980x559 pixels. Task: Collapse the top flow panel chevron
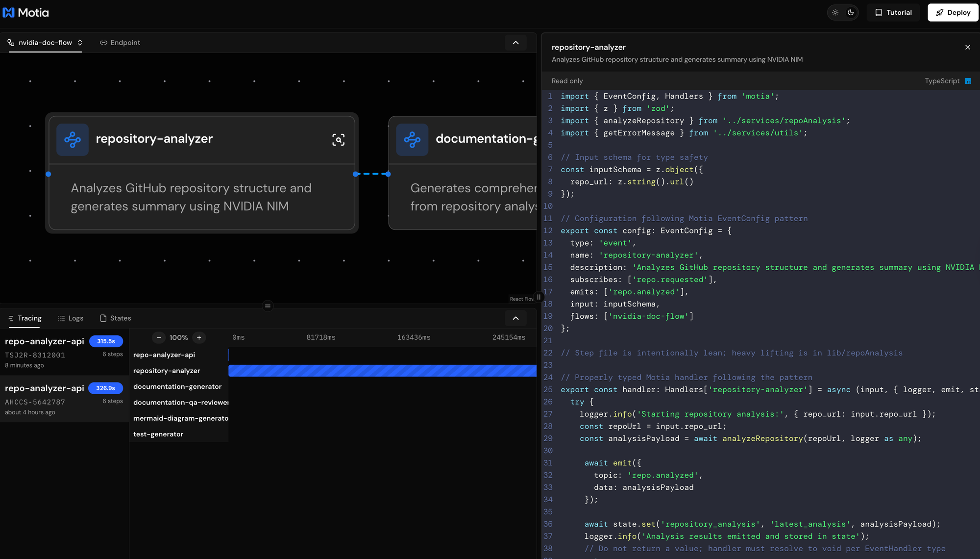(515, 43)
